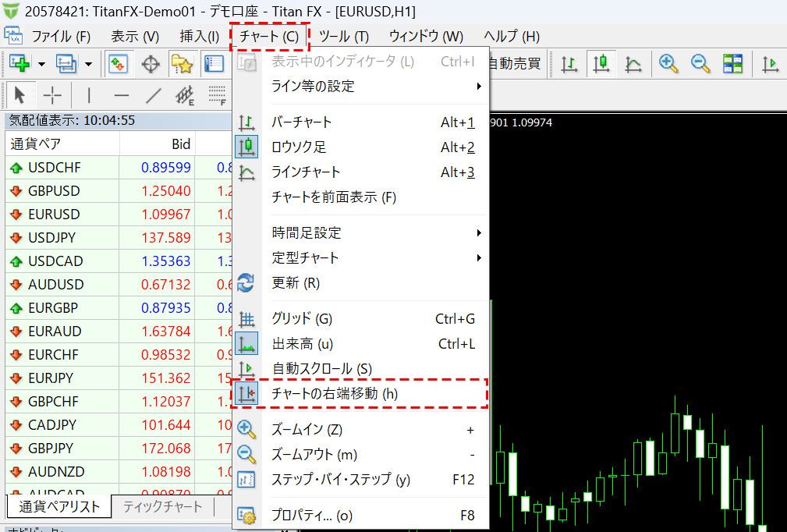Select the EURUSD row in currency list
Screen dimensions: 787x532
tap(54, 214)
